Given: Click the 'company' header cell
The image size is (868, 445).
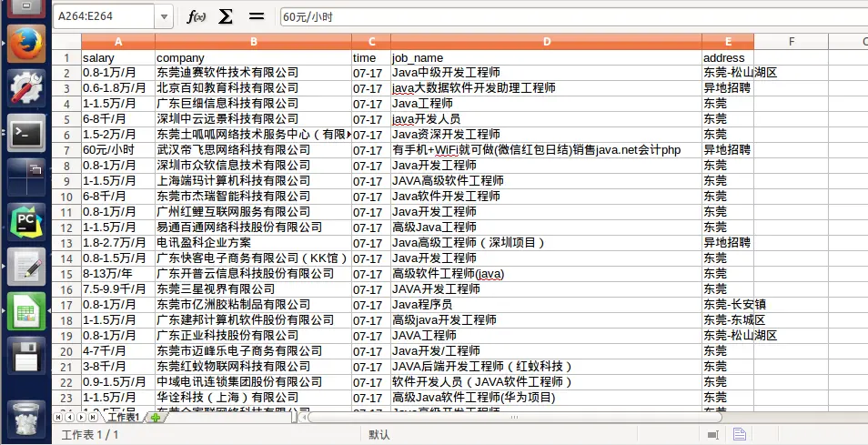Looking at the screenshot, I should pyautogui.click(x=254, y=57).
